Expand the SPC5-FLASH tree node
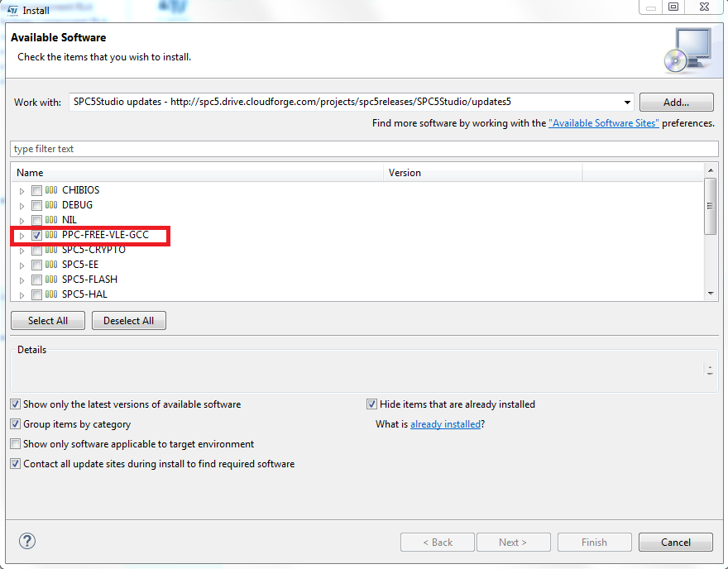Viewport: 728px width, 569px height. (22, 280)
